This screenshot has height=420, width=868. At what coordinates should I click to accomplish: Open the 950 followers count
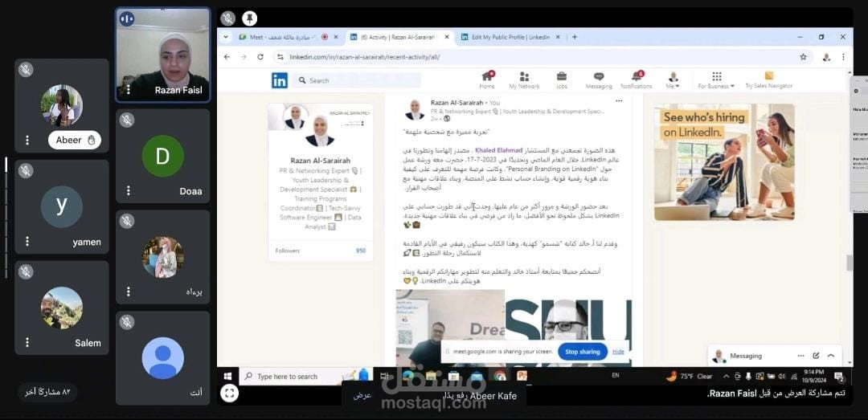(361, 251)
